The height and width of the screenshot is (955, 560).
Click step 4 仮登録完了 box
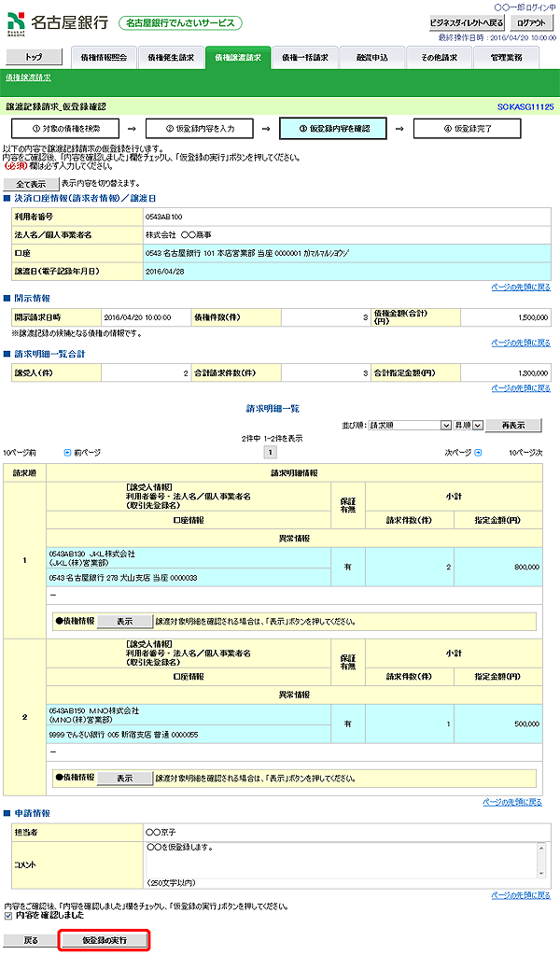[468, 129]
